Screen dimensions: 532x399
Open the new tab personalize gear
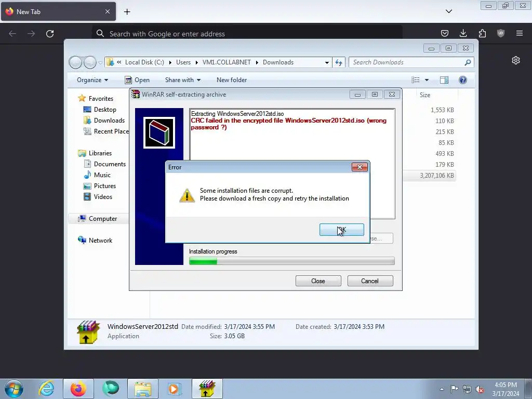[x=516, y=60]
